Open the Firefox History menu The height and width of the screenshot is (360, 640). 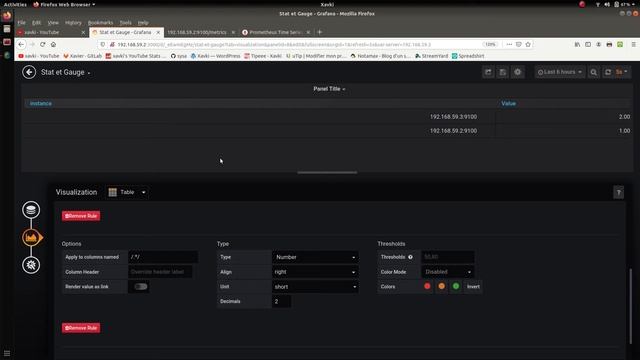[73, 23]
